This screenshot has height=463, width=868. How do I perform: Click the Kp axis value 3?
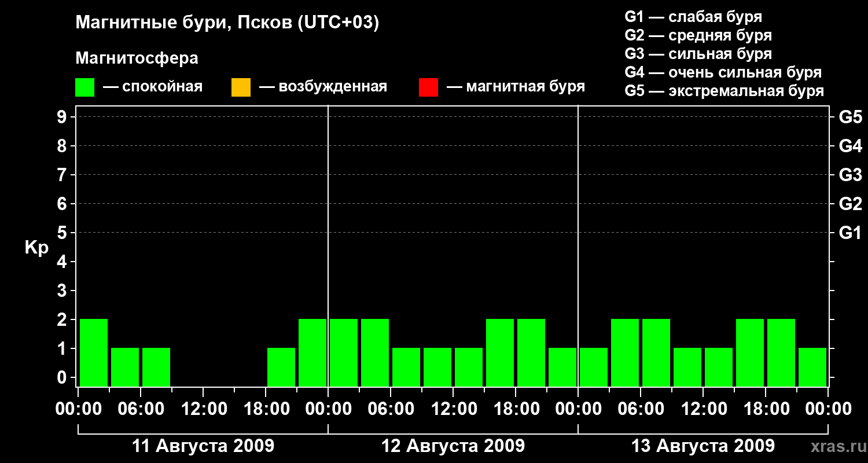63,291
